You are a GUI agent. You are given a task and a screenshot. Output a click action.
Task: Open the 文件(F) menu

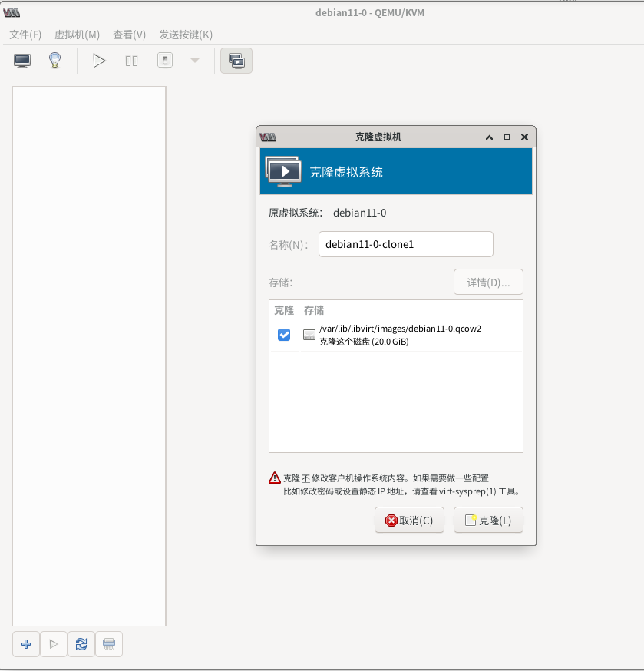tap(25, 35)
